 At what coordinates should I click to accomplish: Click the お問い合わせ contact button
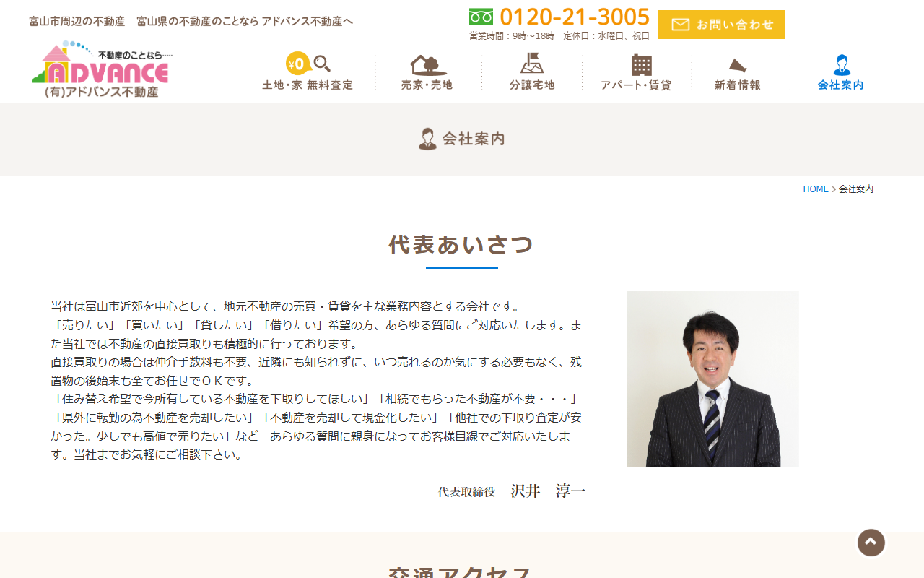tap(721, 25)
